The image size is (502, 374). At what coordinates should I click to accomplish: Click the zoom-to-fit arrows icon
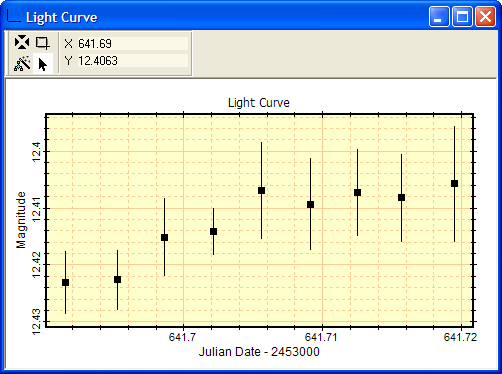click(x=22, y=42)
